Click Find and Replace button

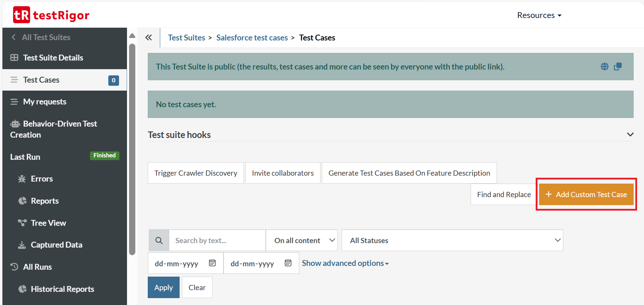pyautogui.click(x=504, y=194)
